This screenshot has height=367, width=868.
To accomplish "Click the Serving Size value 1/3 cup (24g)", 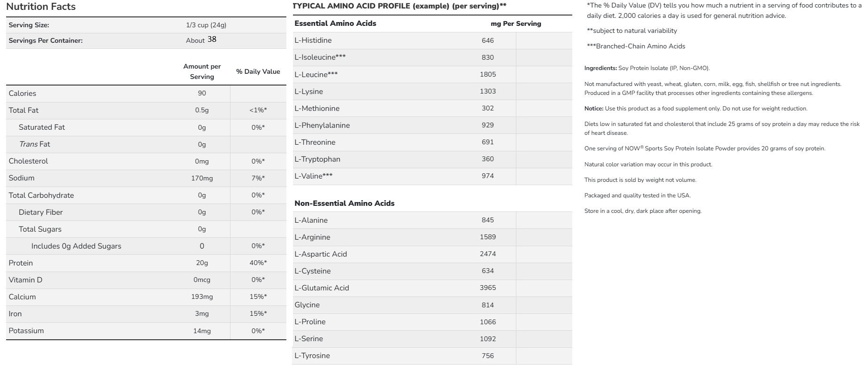I will [206, 25].
